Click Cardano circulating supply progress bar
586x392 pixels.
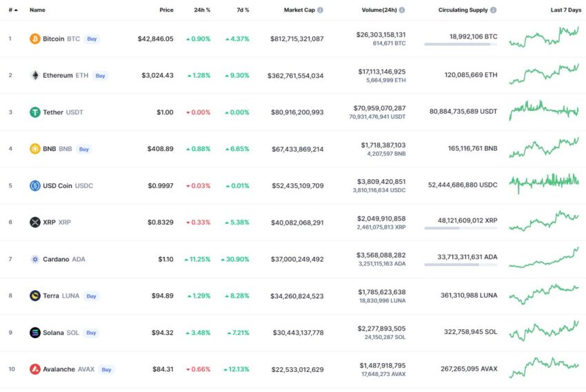click(x=461, y=265)
